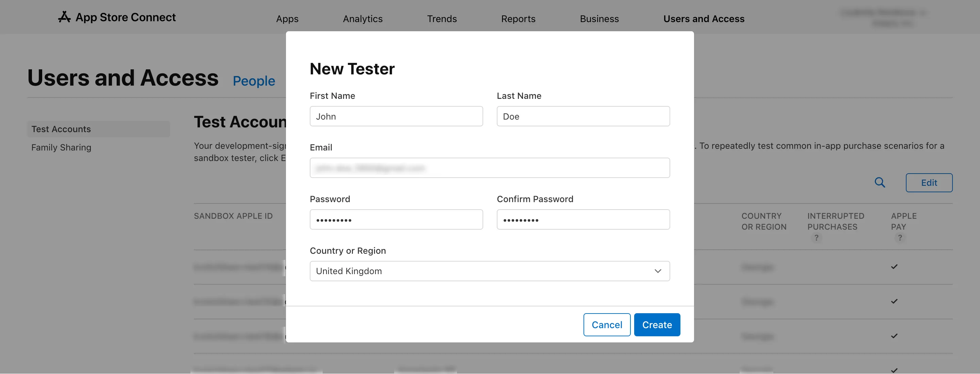This screenshot has width=980, height=374.
Task: Click the Interrupted Purchases help question mark
Action: coord(816,237)
